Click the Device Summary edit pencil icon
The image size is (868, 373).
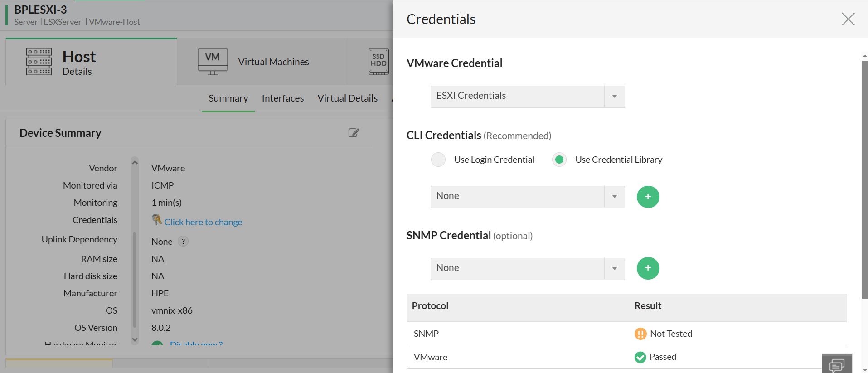[354, 133]
